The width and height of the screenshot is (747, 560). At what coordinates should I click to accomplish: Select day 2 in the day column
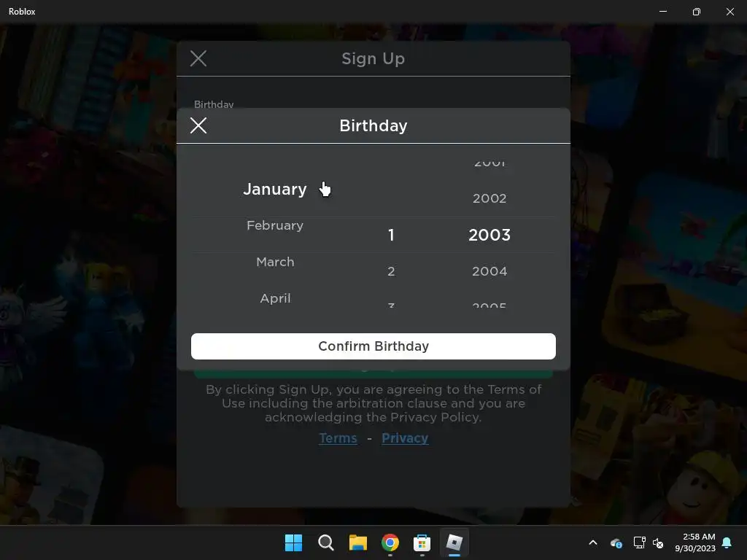[x=391, y=271]
